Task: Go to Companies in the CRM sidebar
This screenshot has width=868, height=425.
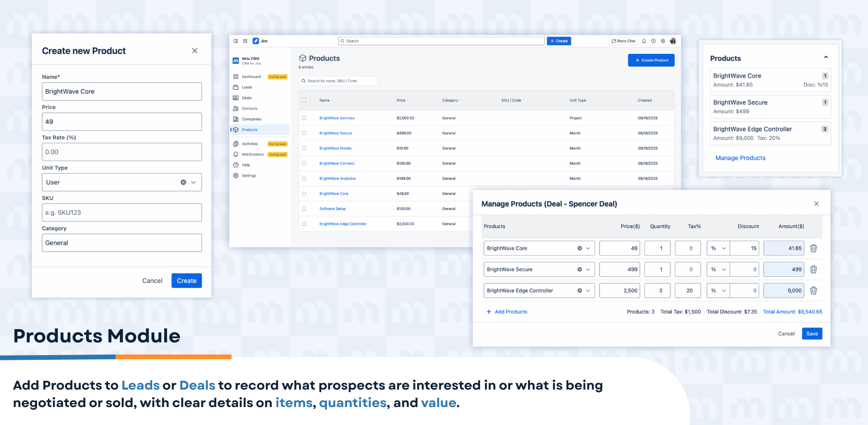Action: point(247,119)
